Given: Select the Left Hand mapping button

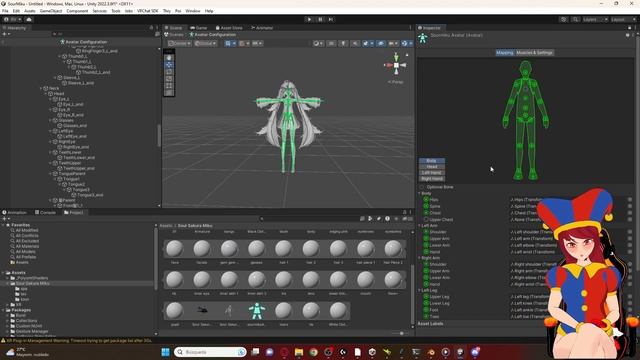Looking at the screenshot, I should [432, 173].
